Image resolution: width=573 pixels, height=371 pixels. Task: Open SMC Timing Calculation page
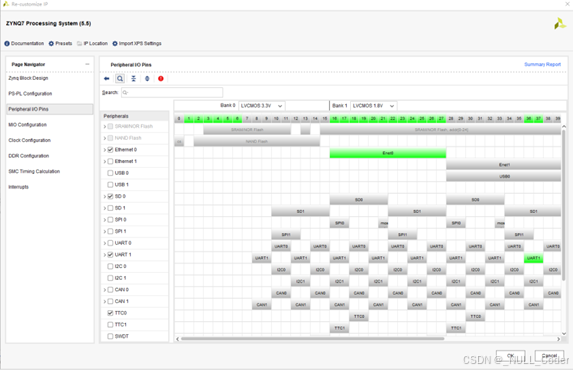34,171
